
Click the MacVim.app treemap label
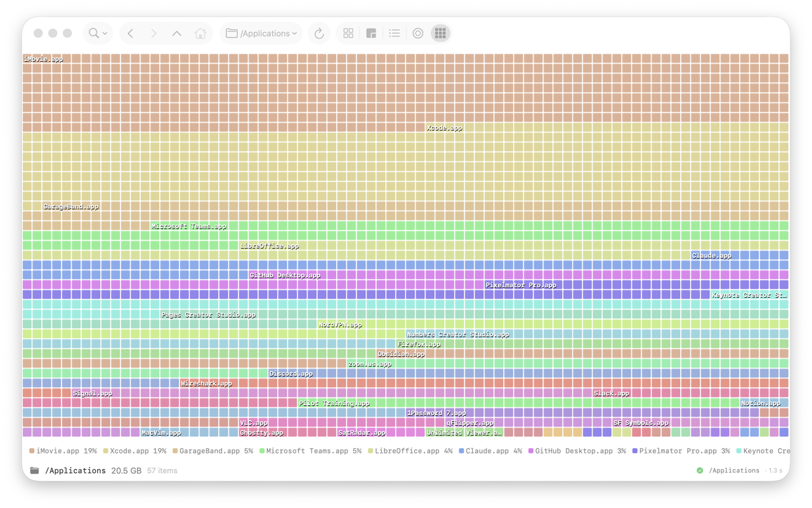[161, 433]
